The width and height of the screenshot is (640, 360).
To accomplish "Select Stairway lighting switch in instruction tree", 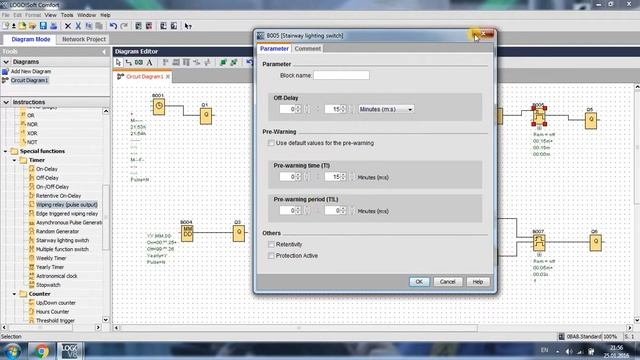I will pyautogui.click(x=62, y=240).
